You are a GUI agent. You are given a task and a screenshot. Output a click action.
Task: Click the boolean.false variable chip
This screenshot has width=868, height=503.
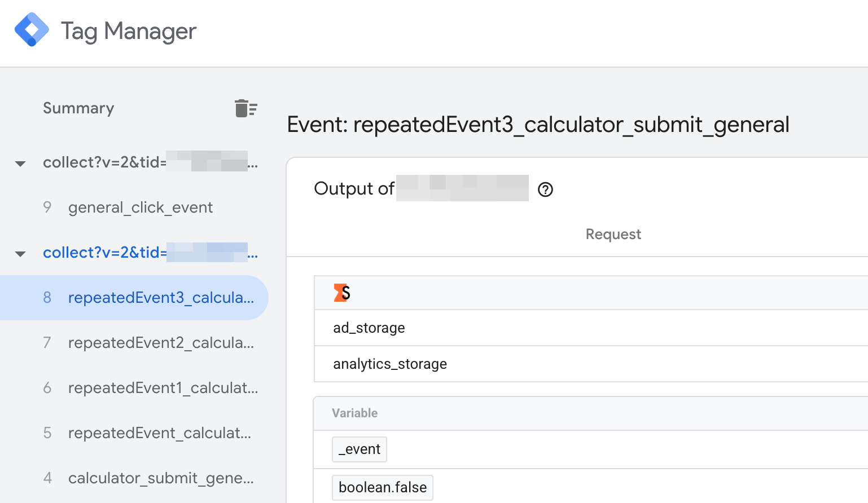383,488
